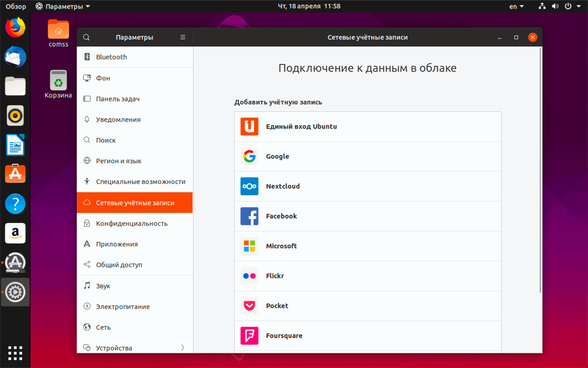588x368 pixels.
Task: Click the Звук label in the sidebar
Action: tap(103, 286)
